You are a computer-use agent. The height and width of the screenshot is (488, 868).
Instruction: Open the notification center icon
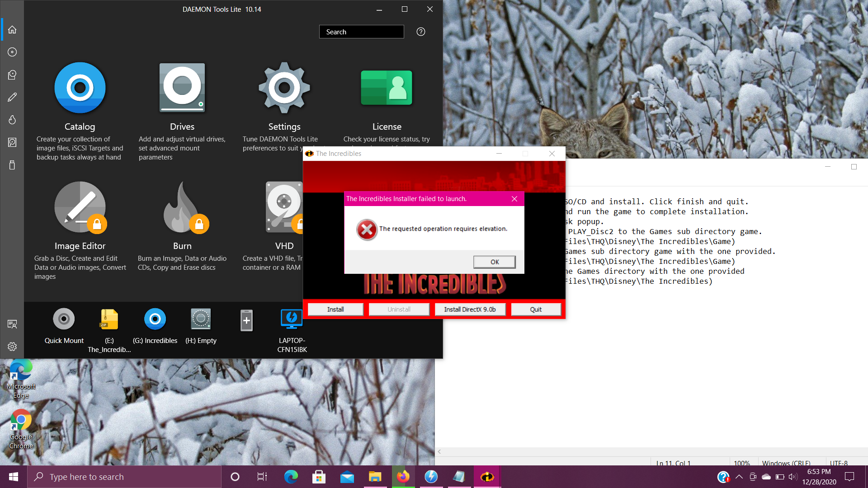click(x=849, y=477)
